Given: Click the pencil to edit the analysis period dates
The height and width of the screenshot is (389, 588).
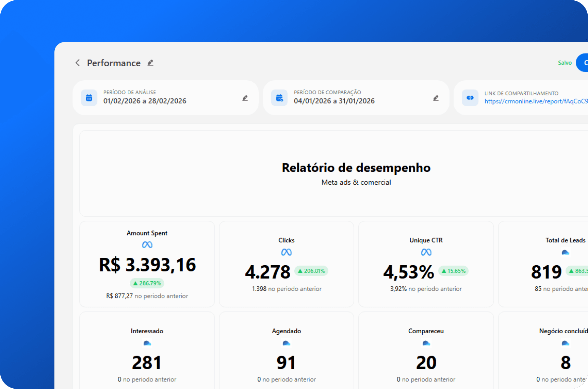Looking at the screenshot, I should click(245, 98).
